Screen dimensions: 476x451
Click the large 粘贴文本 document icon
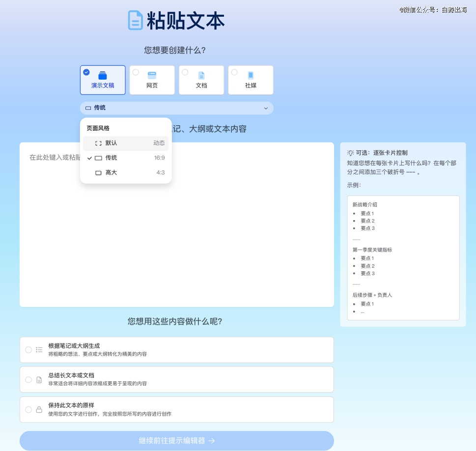pos(135,21)
